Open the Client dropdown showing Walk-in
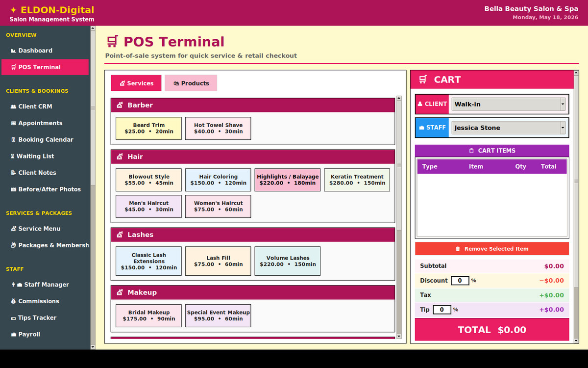Screen dimensions: 588x368 tap(508, 104)
